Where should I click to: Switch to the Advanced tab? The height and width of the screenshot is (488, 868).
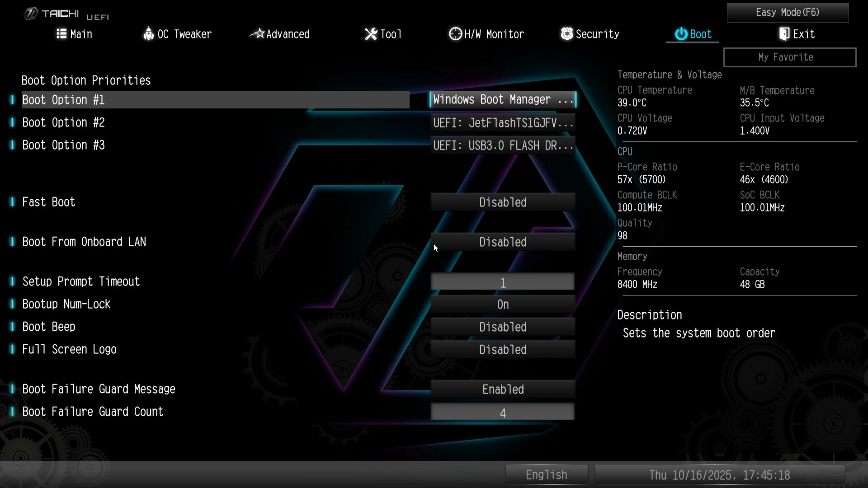point(288,34)
